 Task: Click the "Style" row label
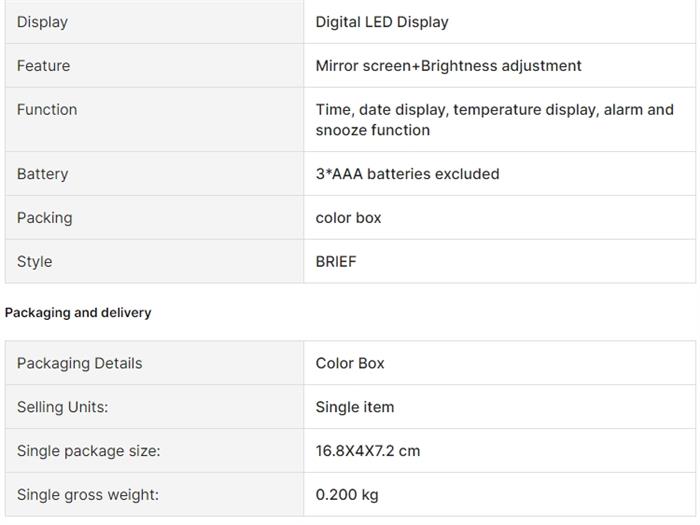pyautogui.click(x=34, y=262)
